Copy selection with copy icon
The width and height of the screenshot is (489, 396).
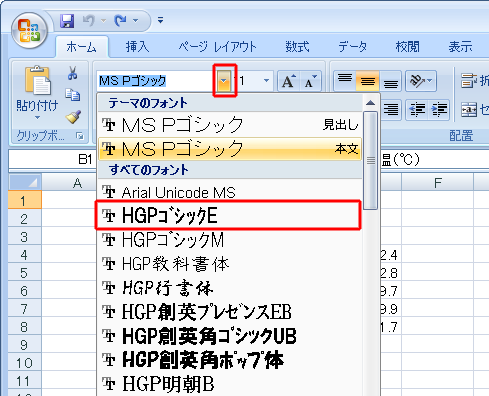(73, 95)
